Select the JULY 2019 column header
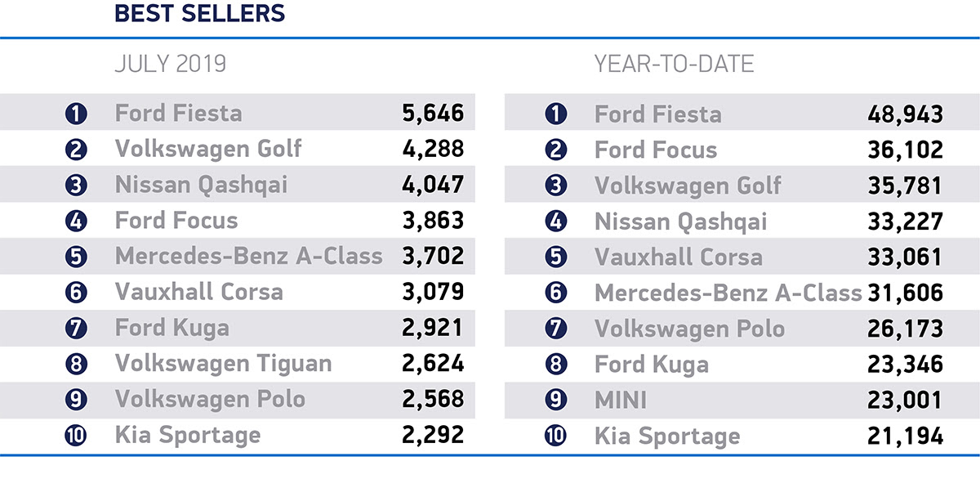 pos(170,64)
